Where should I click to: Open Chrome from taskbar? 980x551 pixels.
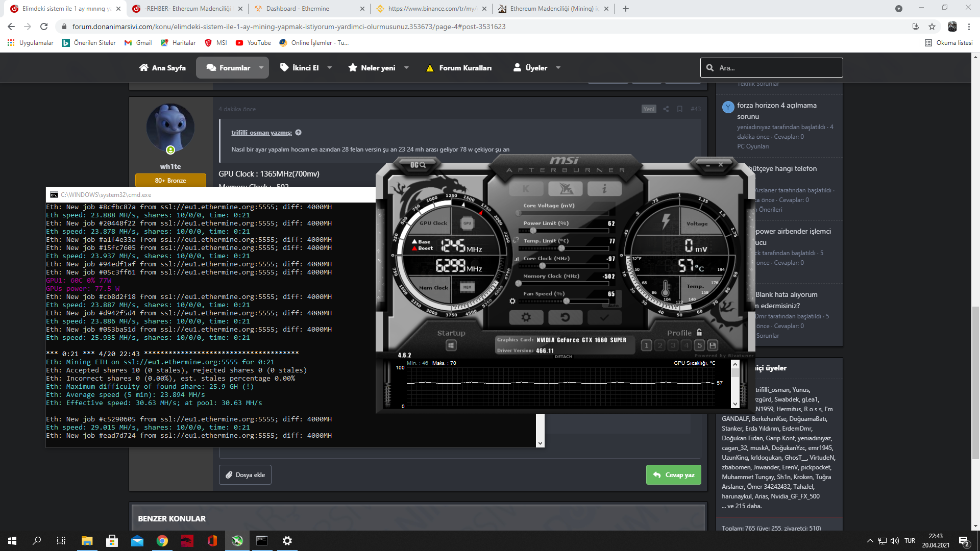click(162, 541)
